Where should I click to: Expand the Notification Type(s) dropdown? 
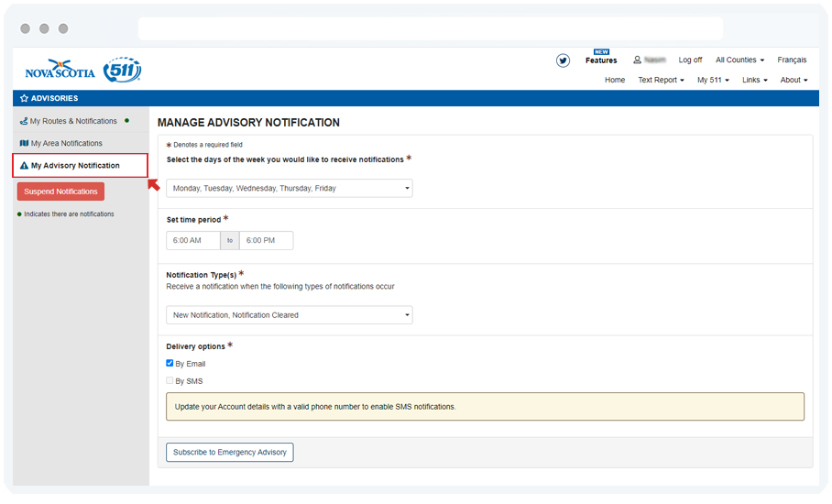point(289,315)
